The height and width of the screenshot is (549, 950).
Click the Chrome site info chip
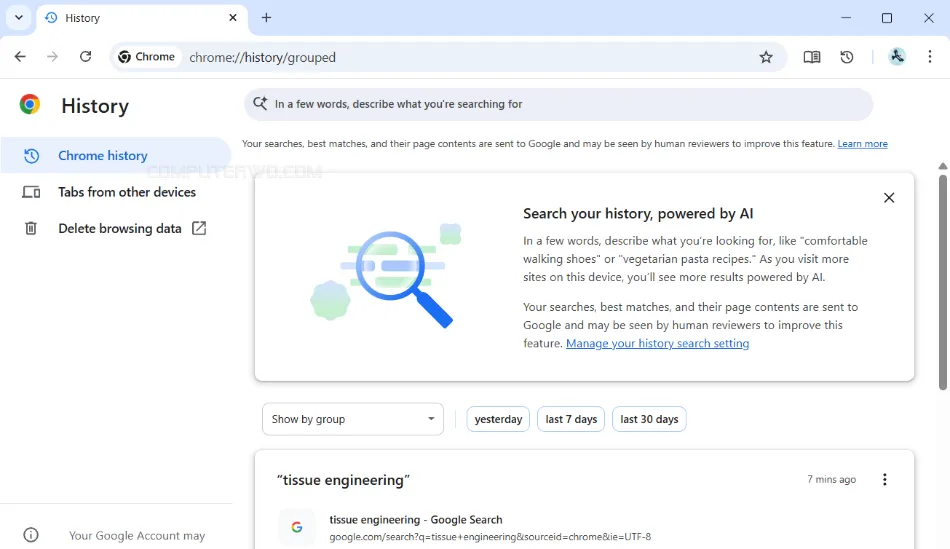[x=147, y=57]
